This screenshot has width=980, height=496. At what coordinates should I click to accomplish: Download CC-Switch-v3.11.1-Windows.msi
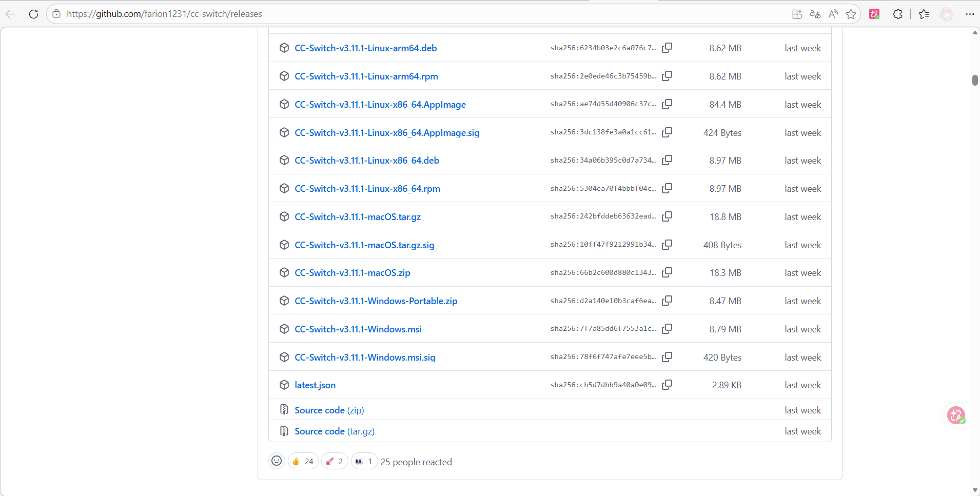click(358, 329)
